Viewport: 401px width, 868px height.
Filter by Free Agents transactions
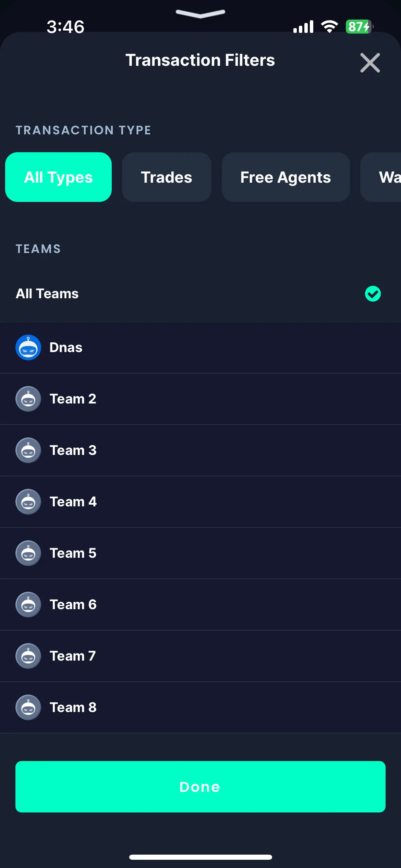pyautogui.click(x=285, y=177)
